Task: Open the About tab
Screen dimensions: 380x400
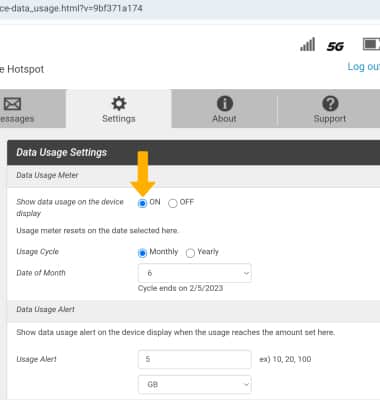Action: (x=224, y=109)
